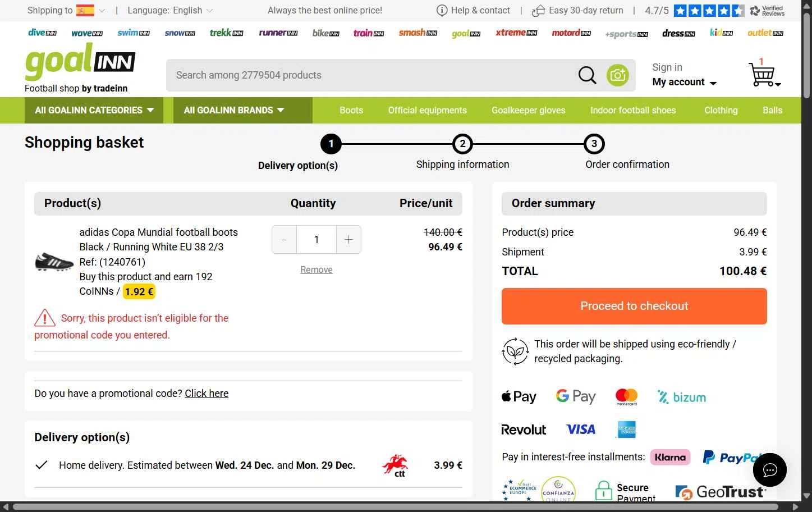812x512 pixels.
Task: Go to step 3 Order confirmation
Action: click(594, 144)
